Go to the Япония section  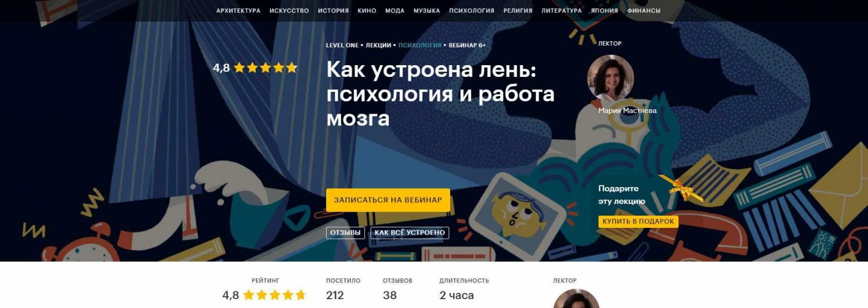[x=604, y=11]
